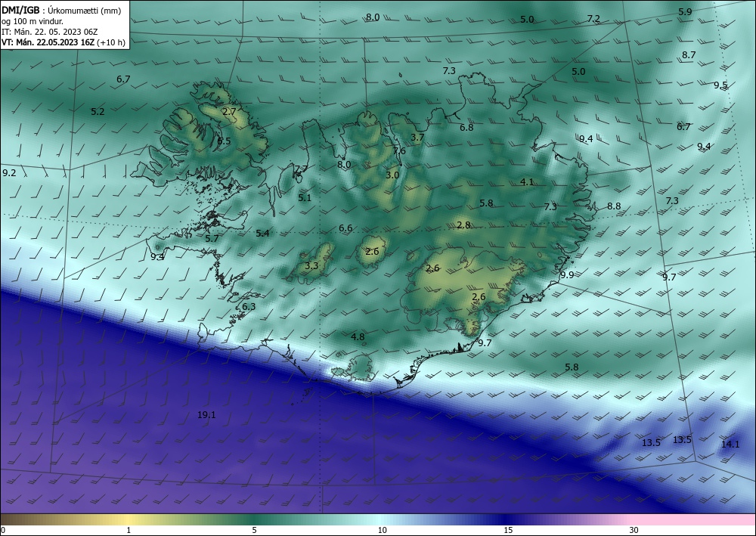The image size is (756, 536).
Task: Select the 4.1 value label
Action: click(526, 181)
